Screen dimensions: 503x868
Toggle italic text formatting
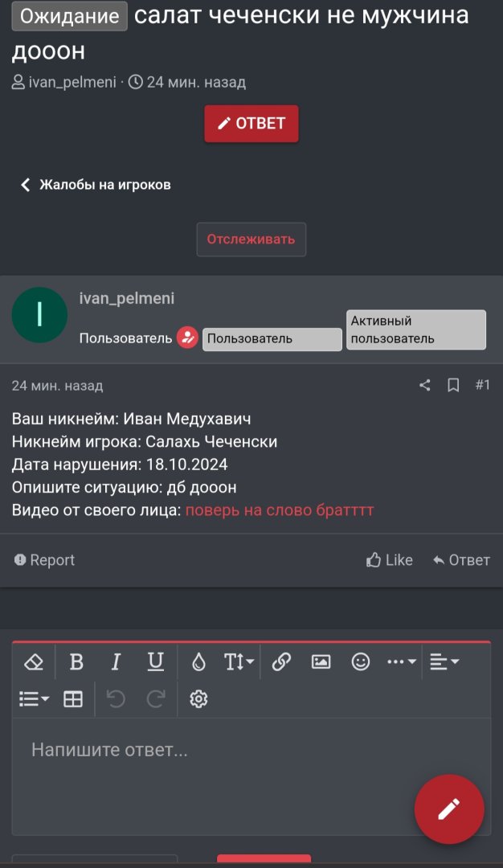coord(116,661)
